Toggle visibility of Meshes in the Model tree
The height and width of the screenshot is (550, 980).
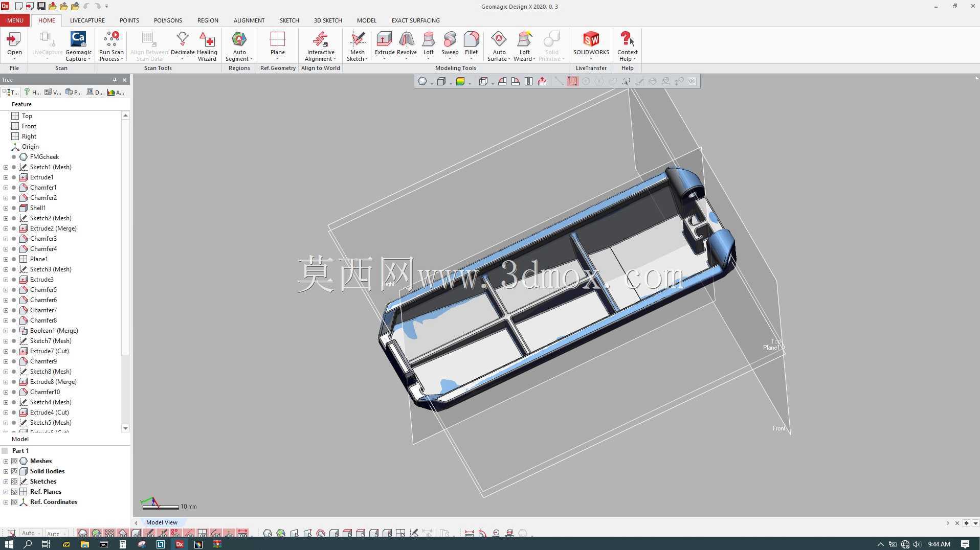point(14,461)
